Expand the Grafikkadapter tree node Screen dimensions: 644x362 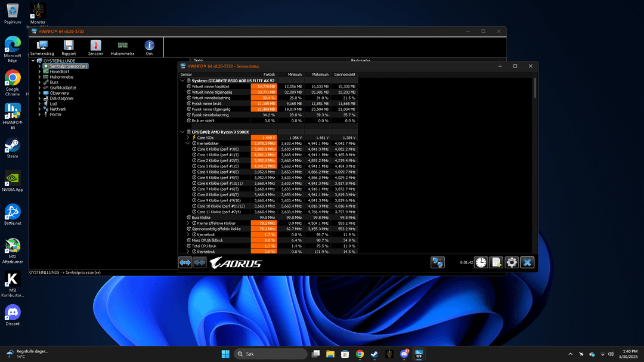pyautogui.click(x=39, y=88)
